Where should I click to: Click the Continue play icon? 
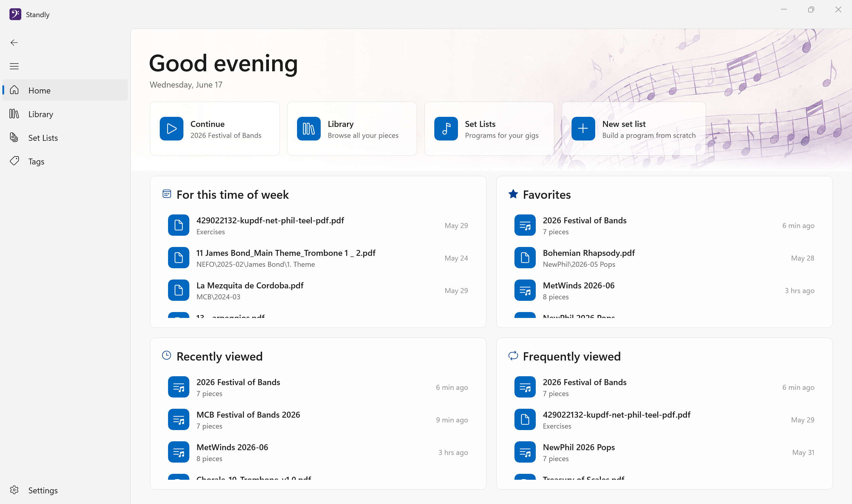coord(172,129)
